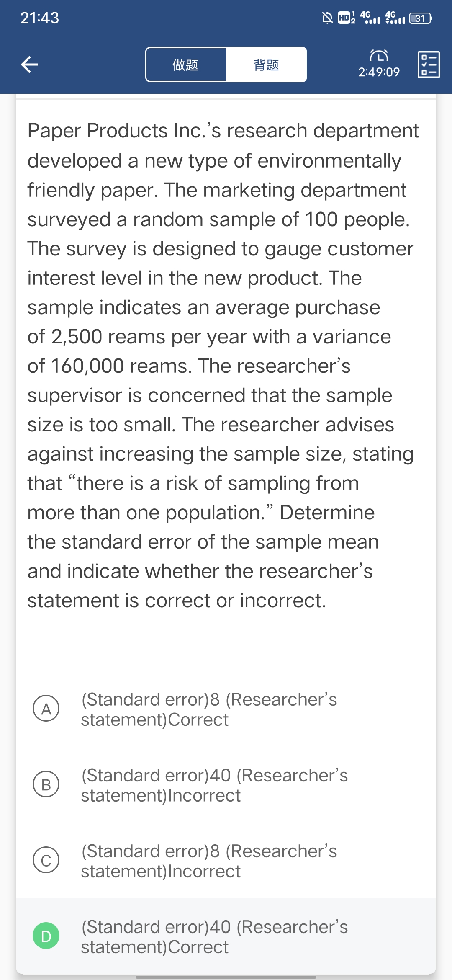Tap the remaining time 2:49:09 display
Screen dimensions: 452x980
[379, 72]
